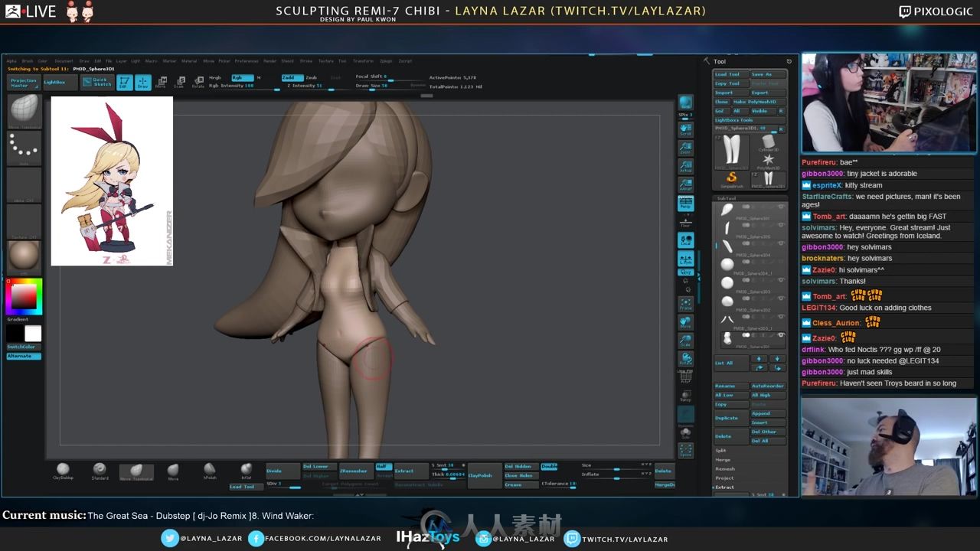The width and height of the screenshot is (980, 551).
Task: Activate Draw mode button
Action: 143,83
